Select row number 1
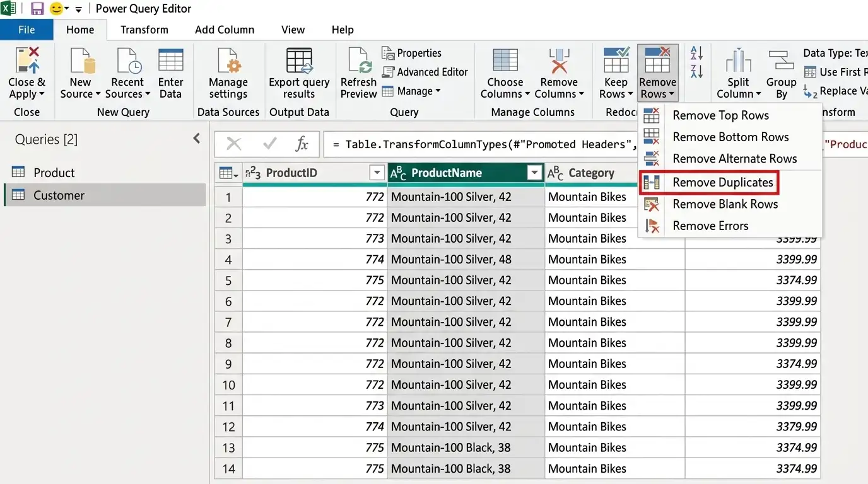Screen dimensions: 868x484 tap(228, 197)
